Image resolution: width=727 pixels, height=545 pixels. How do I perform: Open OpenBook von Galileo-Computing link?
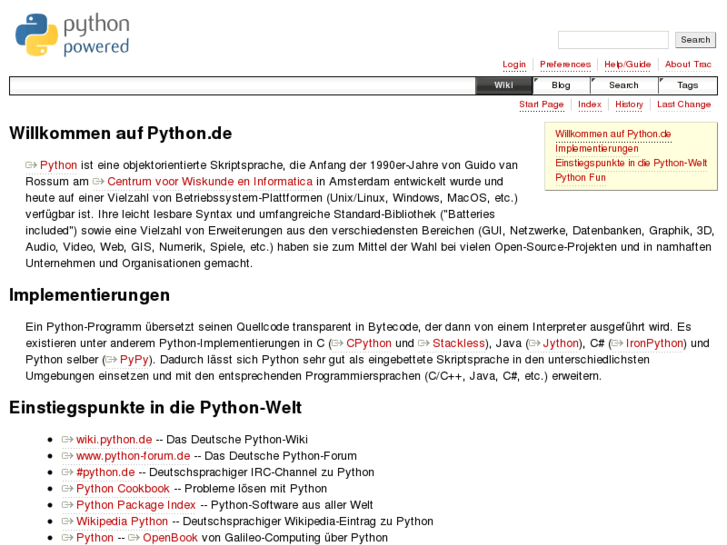coord(170,538)
